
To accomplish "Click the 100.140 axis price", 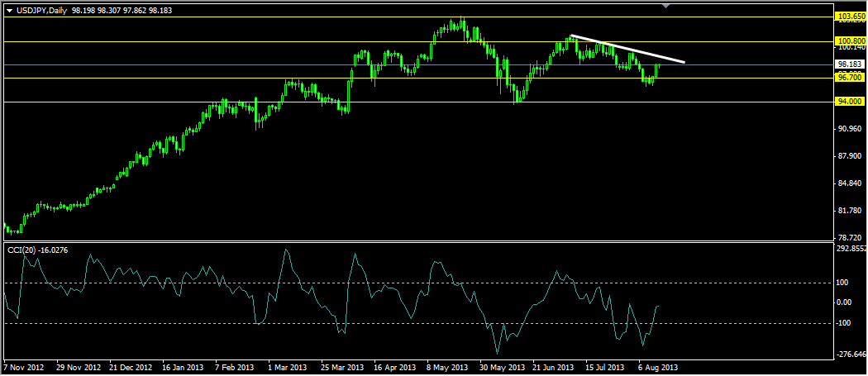I will pos(851,49).
